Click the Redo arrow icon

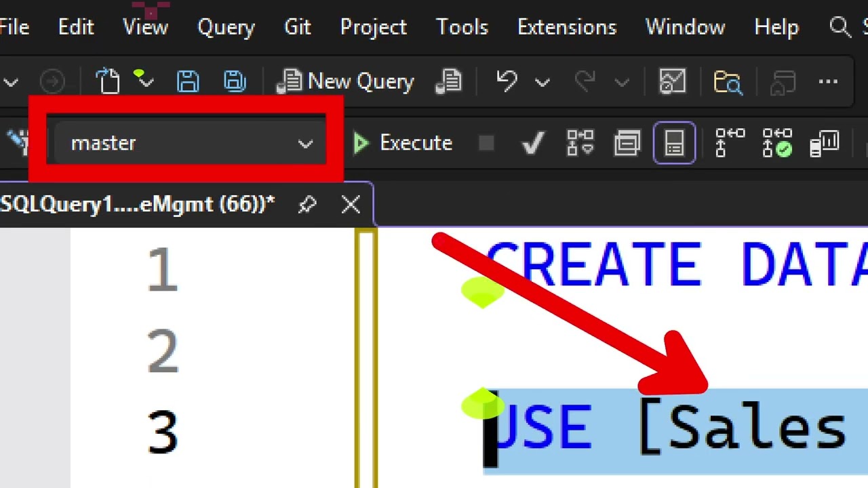click(585, 81)
